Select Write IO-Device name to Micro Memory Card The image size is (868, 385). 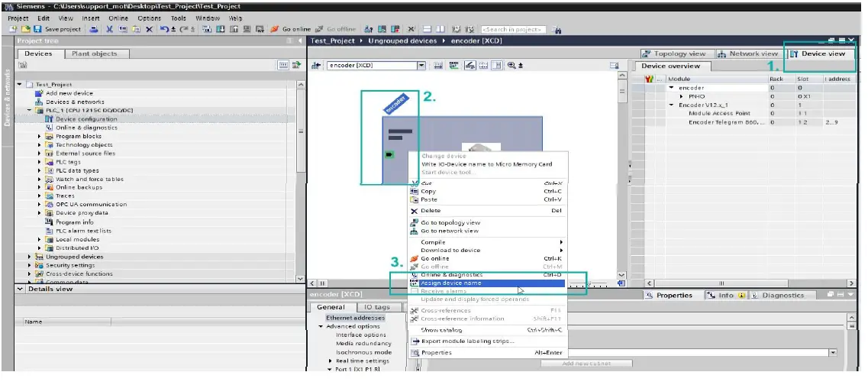(487, 164)
